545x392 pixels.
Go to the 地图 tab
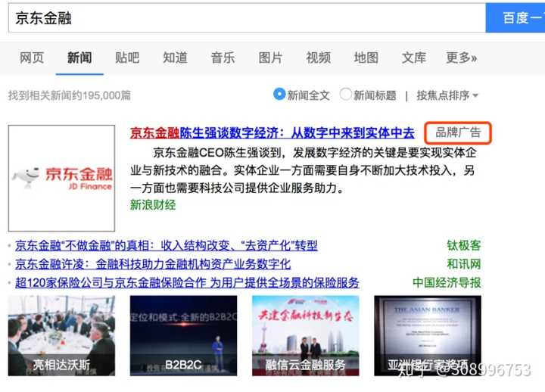[366, 58]
